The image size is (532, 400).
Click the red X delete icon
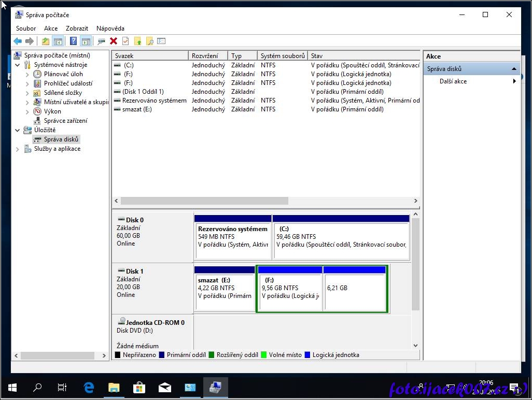coord(114,41)
